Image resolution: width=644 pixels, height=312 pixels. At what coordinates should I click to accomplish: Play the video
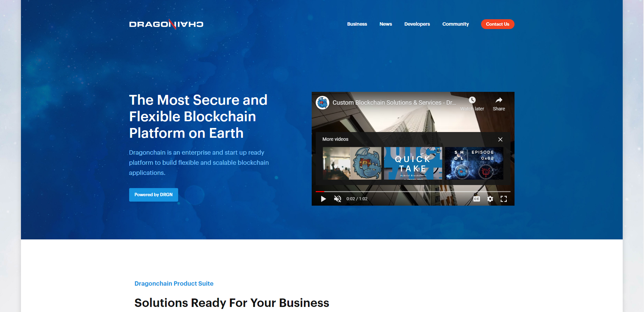pyautogui.click(x=324, y=199)
